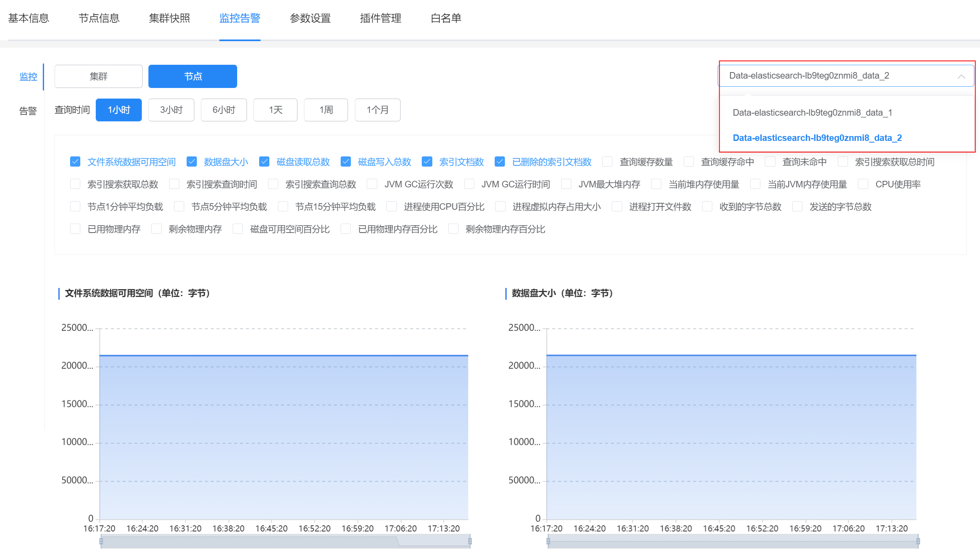Uncheck 磁盘读取总数 checkbox
This screenshot has width=980, height=558.
point(264,162)
